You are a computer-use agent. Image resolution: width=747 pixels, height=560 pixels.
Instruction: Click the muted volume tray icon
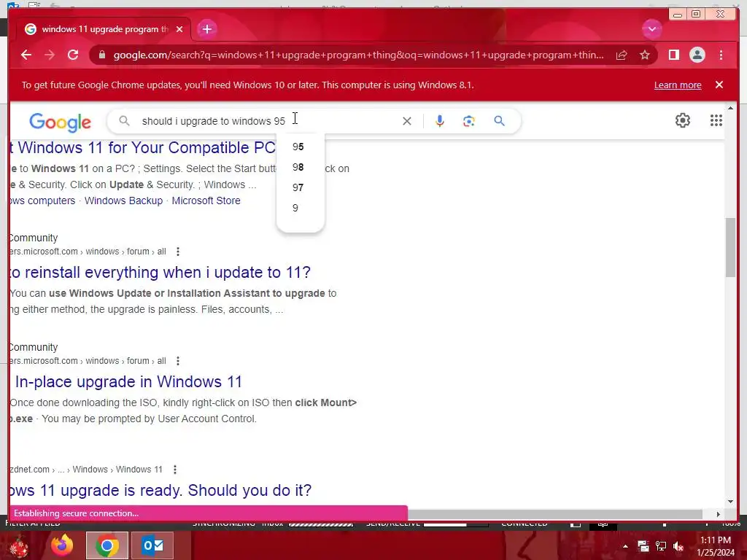pyautogui.click(x=678, y=546)
